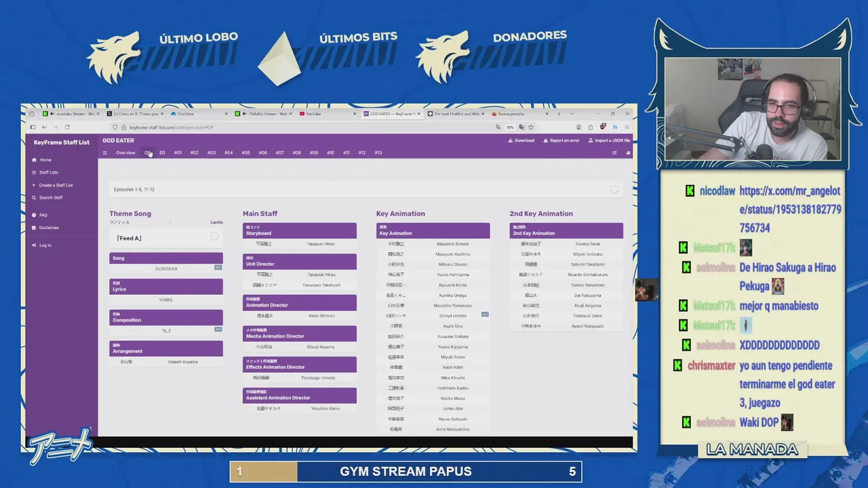Click the hamburger menu icon beside Overview
The image size is (868, 488).
104,152
